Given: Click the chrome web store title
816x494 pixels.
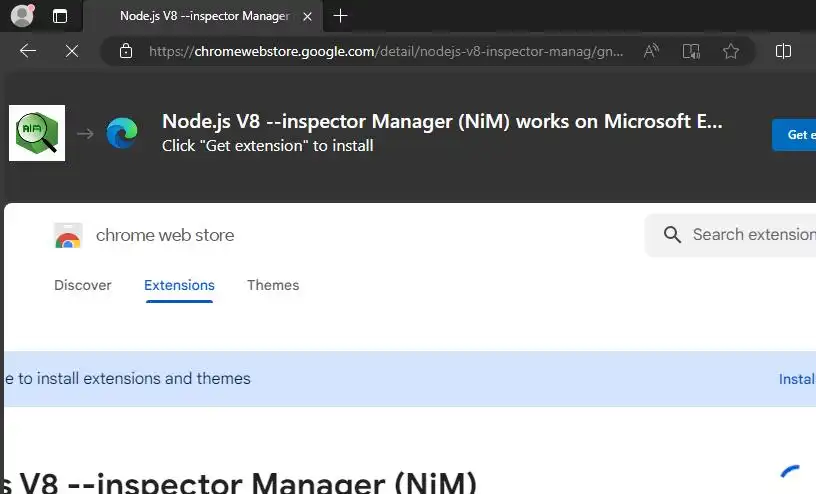Looking at the screenshot, I should [x=165, y=235].
